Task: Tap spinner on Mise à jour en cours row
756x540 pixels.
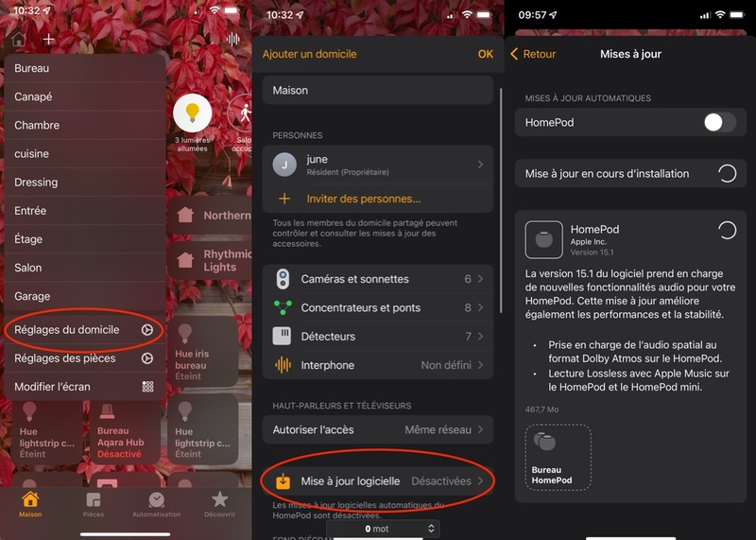Action: (727, 173)
